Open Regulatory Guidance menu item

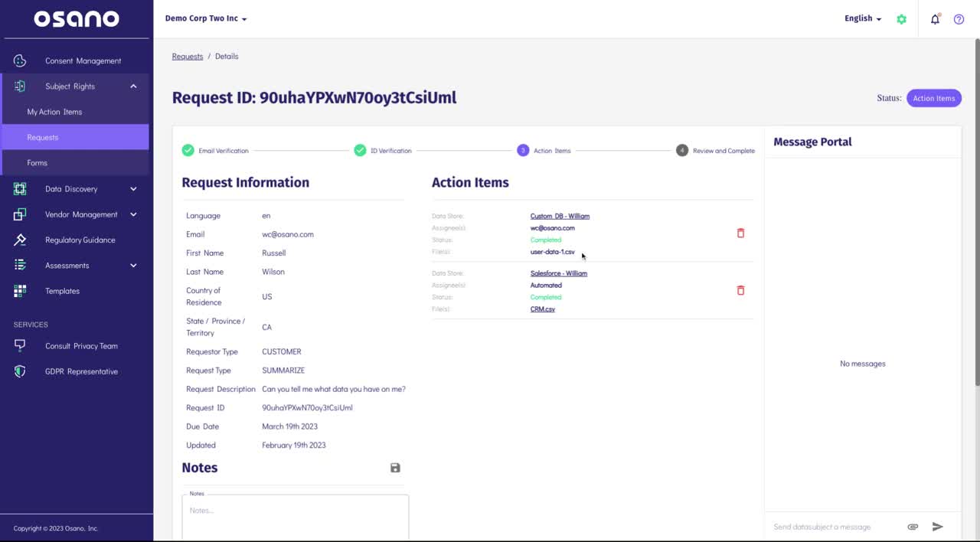(80, 240)
